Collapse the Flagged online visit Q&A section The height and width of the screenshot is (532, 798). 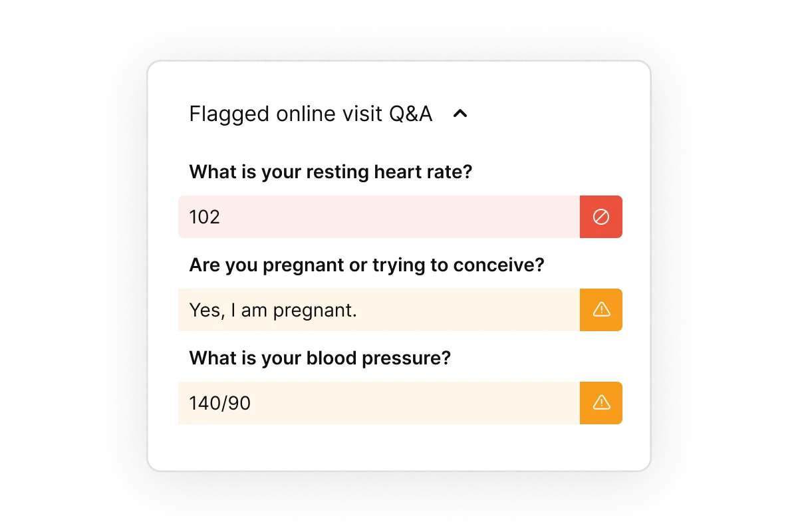(x=460, y=114)
